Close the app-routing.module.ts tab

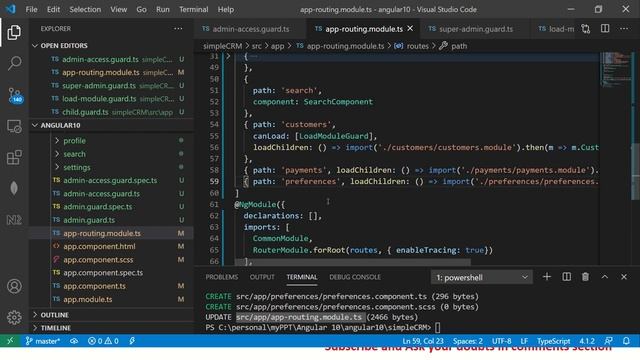click(410, 29)
